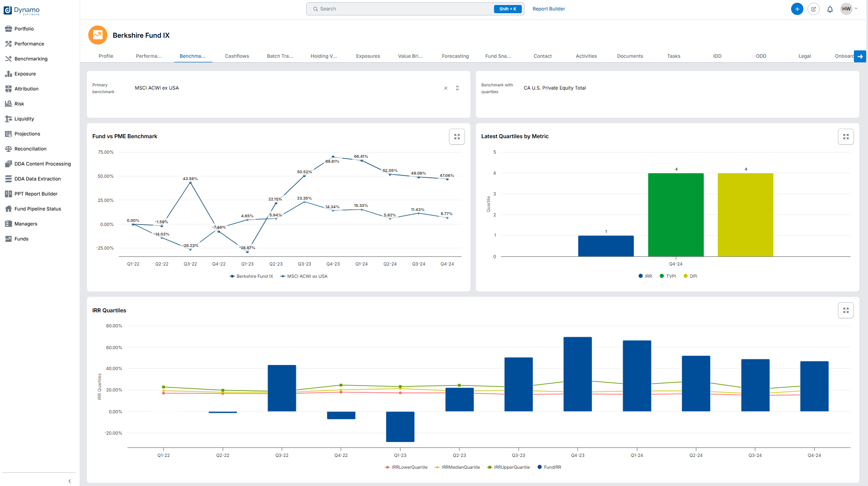The height and width of the screenshot is (486, 868).
Task: Toggle MSCI ACWI ex USA legend series
Action: pyautogui.click(x=304, y=276)
